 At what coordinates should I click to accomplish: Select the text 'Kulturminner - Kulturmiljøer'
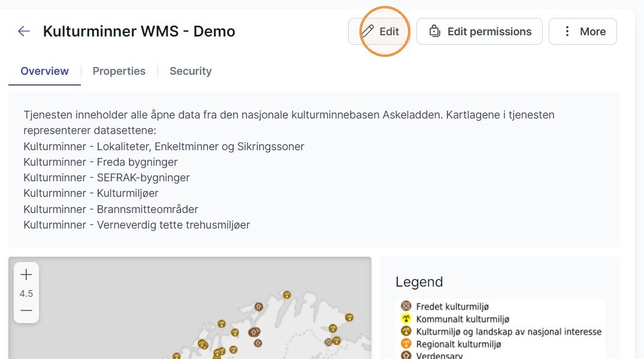tap(91, 193)
